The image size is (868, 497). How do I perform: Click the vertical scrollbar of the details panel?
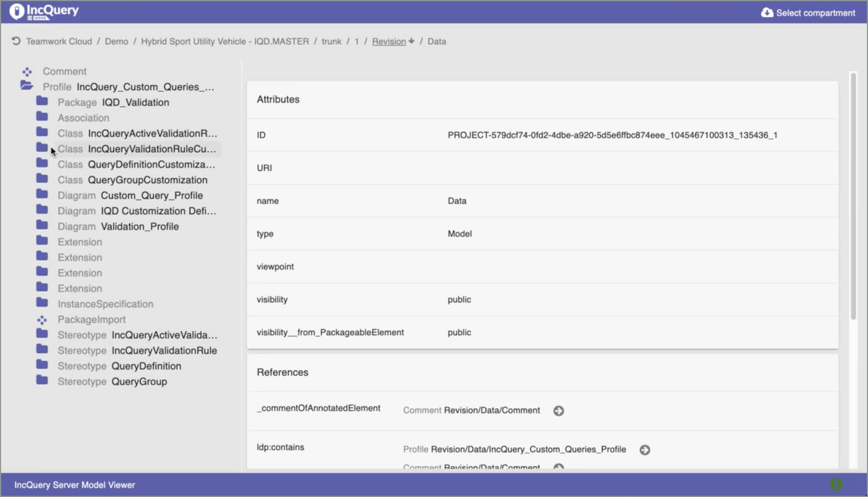pyautogui.click(x=853, y=196)
